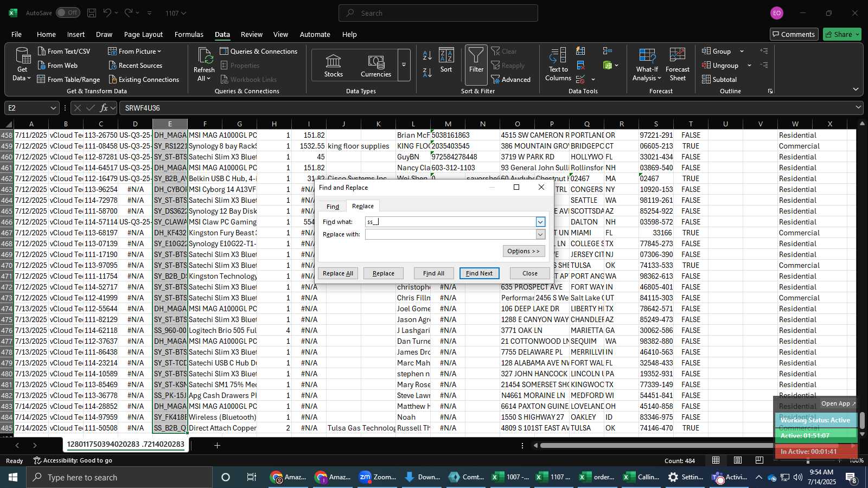
Task: Expand Options >> in the dialog
Action: (524, 251)
